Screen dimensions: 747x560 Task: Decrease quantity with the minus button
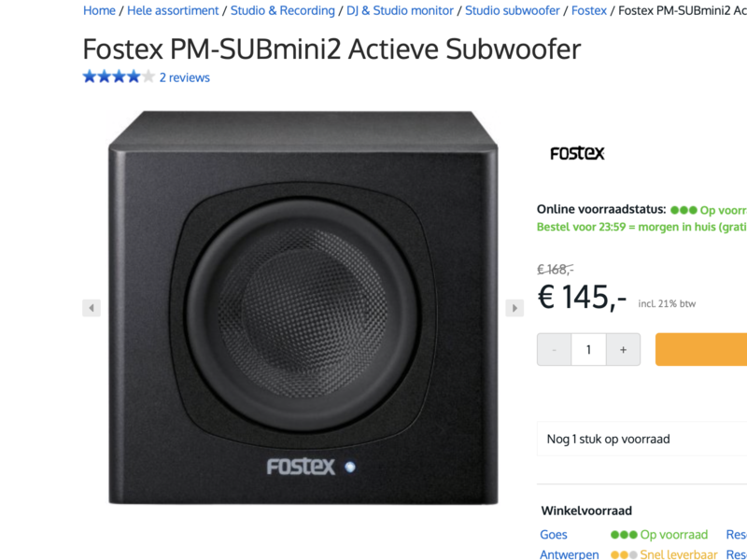click(x=554, y=349)
